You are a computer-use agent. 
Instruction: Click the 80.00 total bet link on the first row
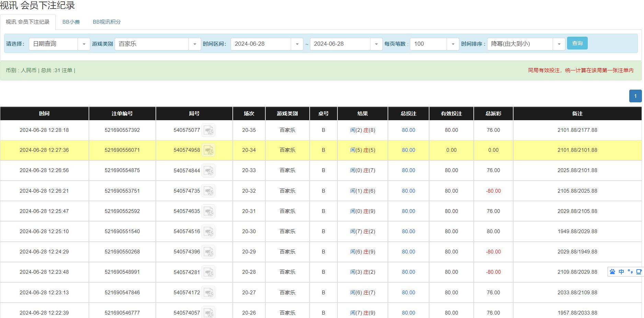coord(408,130)
